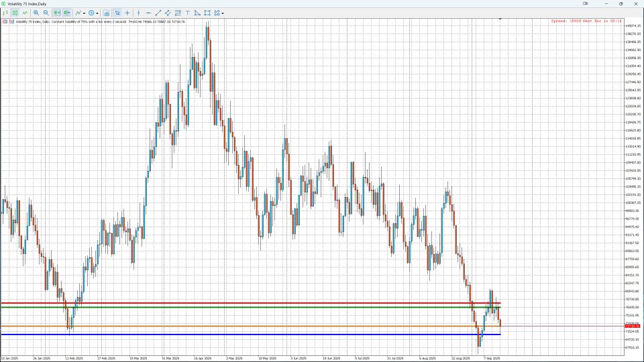Screen dimensions: 644x362
Task: Click the application icon in title bar
Action: pyautogui.click(x=4, y=4)
